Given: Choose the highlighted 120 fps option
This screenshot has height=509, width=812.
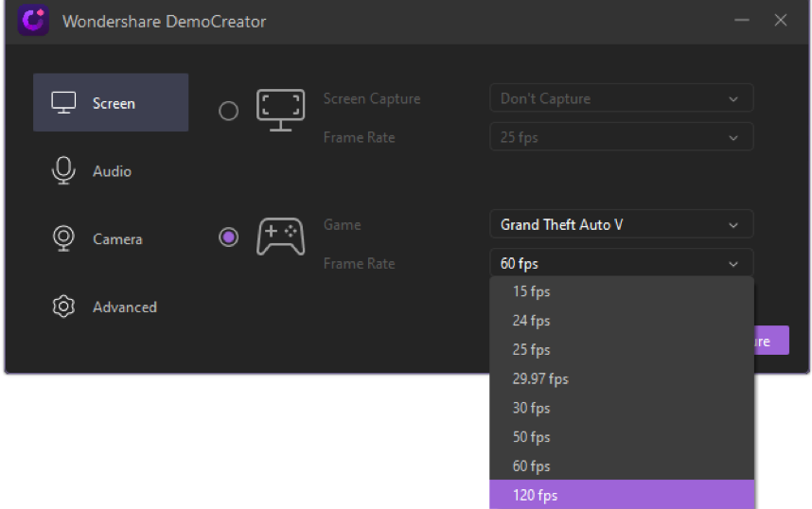Looking at the screenshot, I should click(x=622, y=495).
